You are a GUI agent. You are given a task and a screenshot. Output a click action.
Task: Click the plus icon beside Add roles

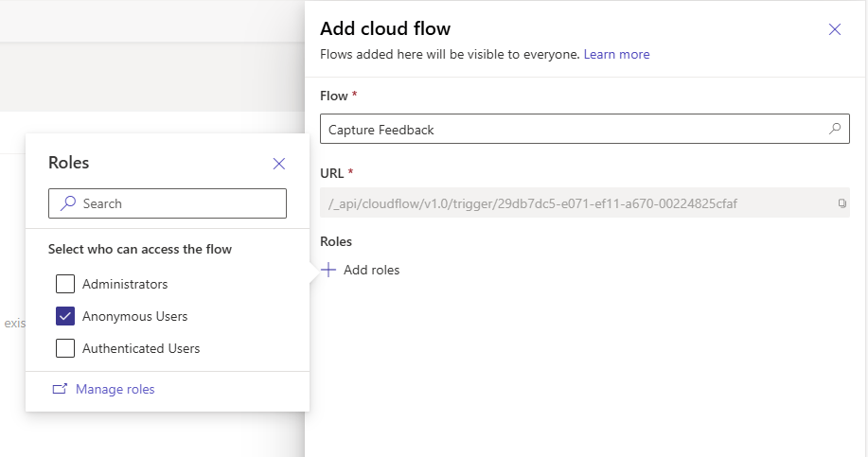(328, 270)
